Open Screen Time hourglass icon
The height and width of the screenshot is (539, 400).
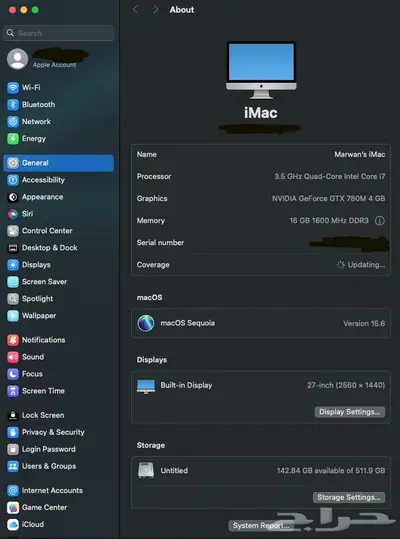click(x=13, y=391)
